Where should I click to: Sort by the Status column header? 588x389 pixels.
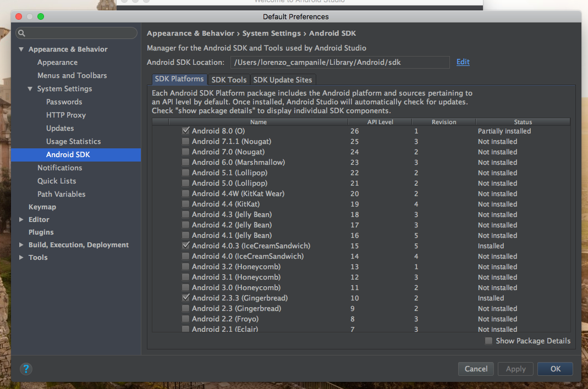(x=523, y=122)
